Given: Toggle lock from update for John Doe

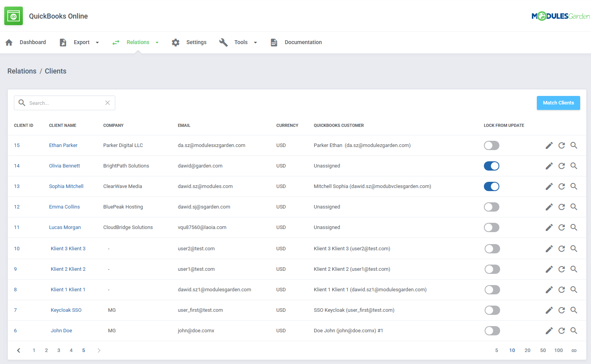Looking at the screenshot, I should pos(492,331).
